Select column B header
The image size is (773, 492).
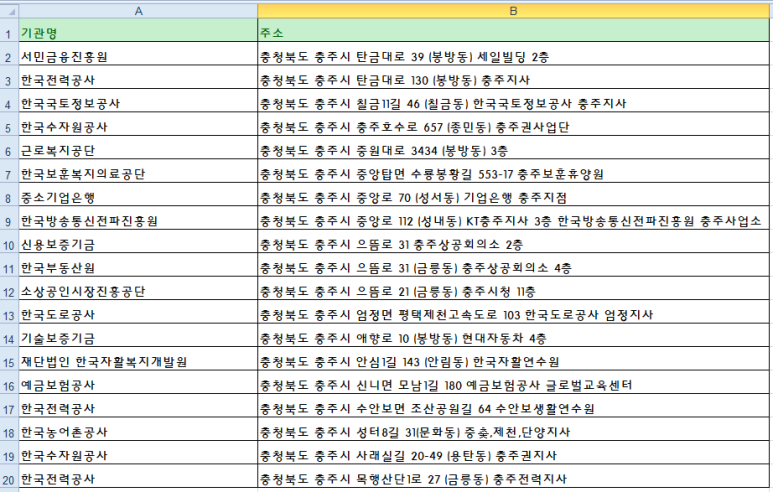[513, 11]
